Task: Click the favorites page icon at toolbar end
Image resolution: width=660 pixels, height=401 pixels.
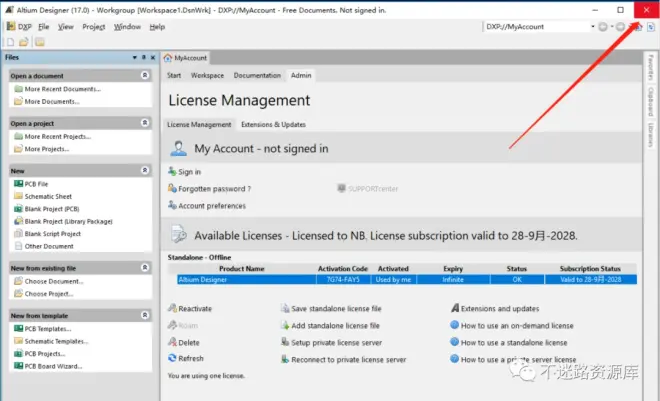Action: point(651,27)
